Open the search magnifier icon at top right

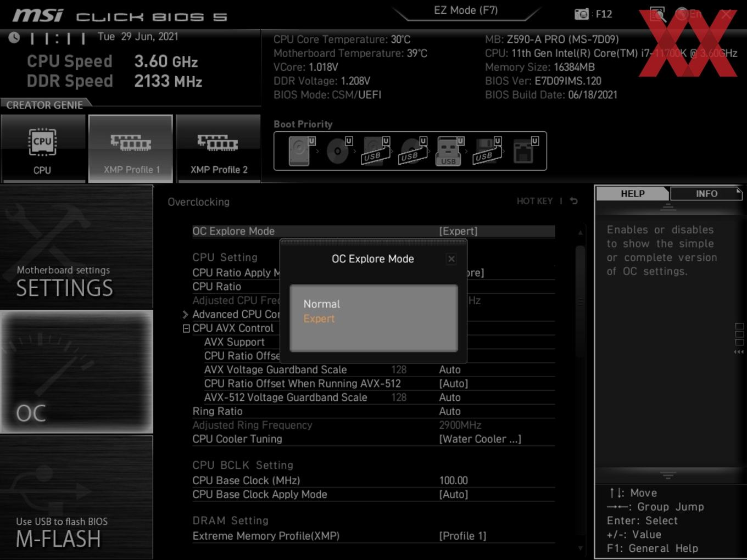[657, 14]
